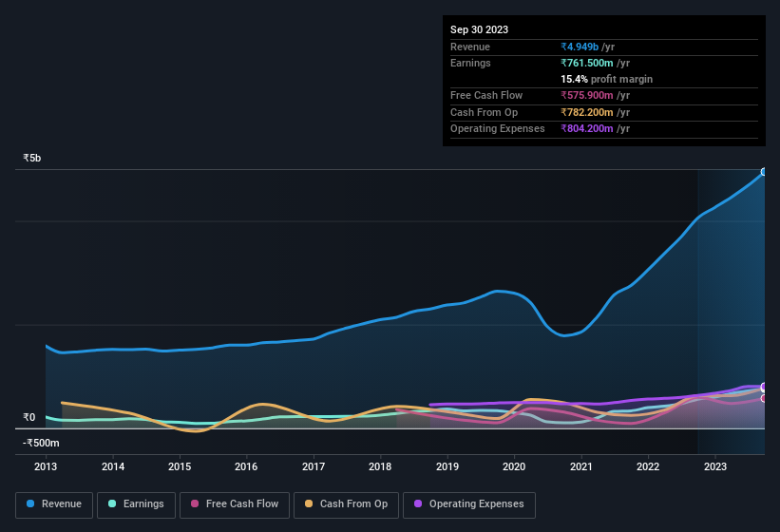
Task: Click the 2023 x-axis label
Action: (715, 466)
